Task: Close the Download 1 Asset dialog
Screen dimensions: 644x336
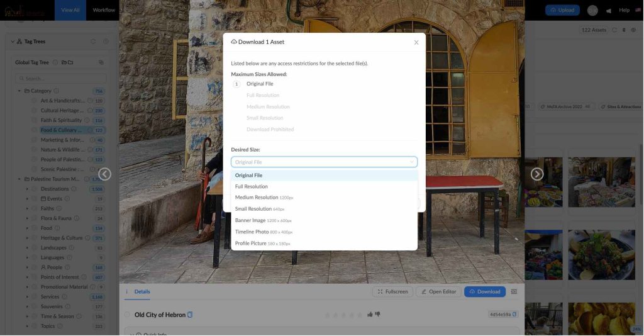Action: tap(416, 42)
